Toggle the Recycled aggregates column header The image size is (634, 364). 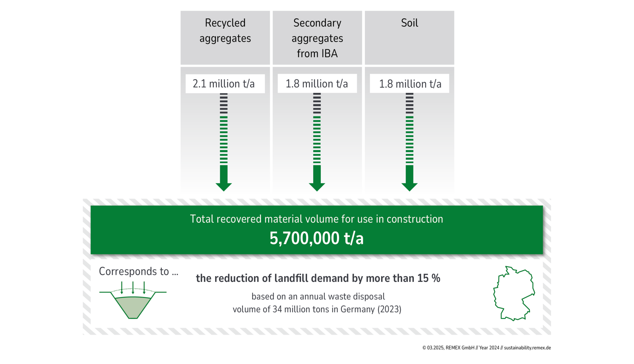224,31
